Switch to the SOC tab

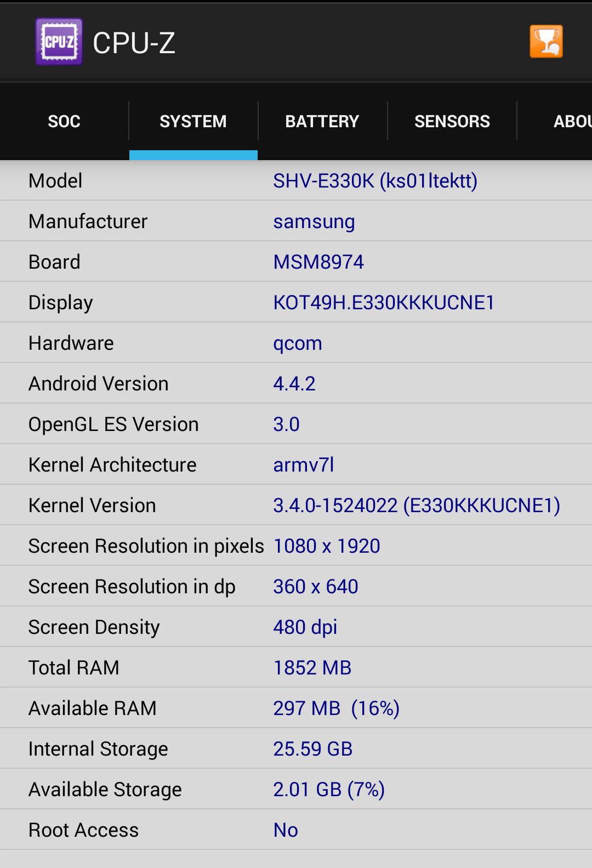click(x=64, y=121)
